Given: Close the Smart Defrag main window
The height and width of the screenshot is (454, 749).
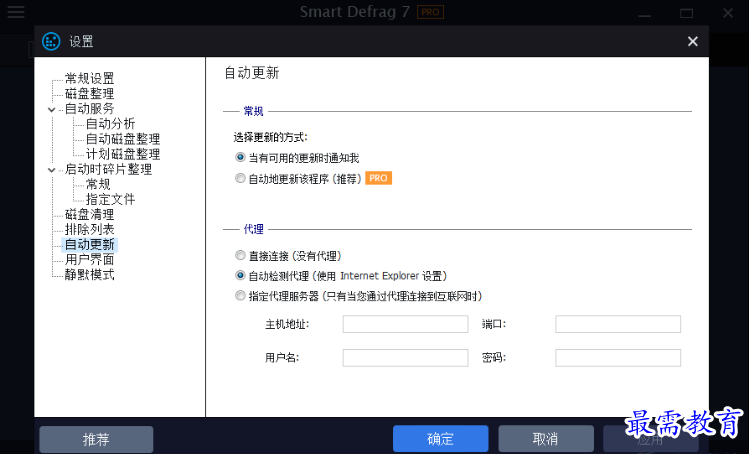Looking at the screenshot, I should [728, 13].
